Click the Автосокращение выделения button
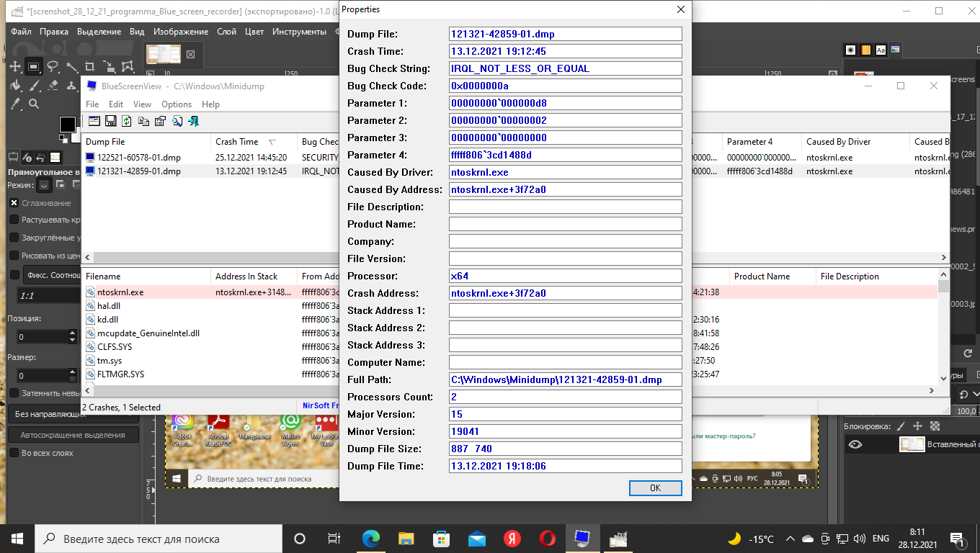This screenshot has height=553, width=980. [72, 435]
